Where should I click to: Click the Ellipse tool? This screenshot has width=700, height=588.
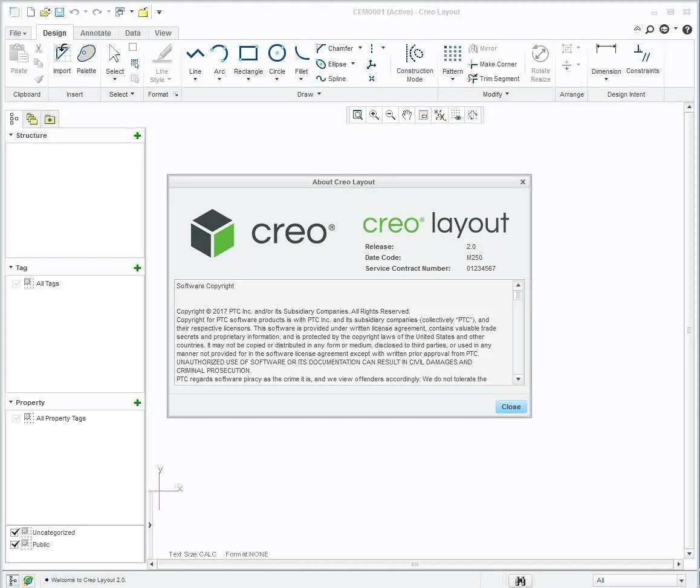(x=331, y=64)
